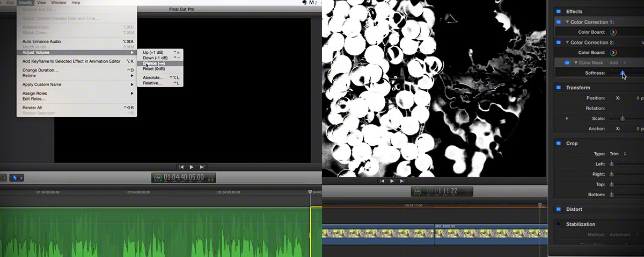This screenshot has width=644, height=257.
Task: Choose Reset (0dB) in volume submenu
Action: click(160, 69)
